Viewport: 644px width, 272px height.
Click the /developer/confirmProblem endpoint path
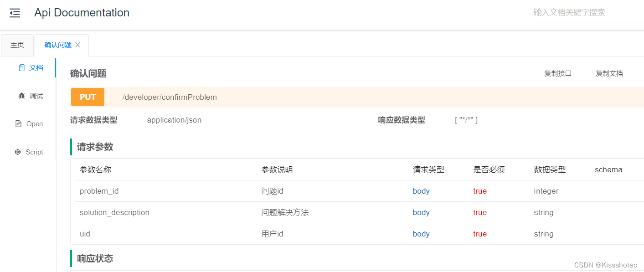(x=170, y=97)
